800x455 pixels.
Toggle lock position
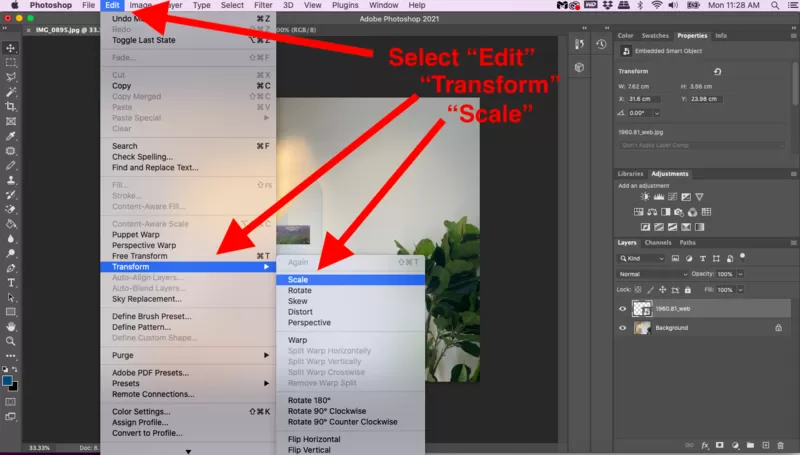pyautogui.click(x=662, y=290)
